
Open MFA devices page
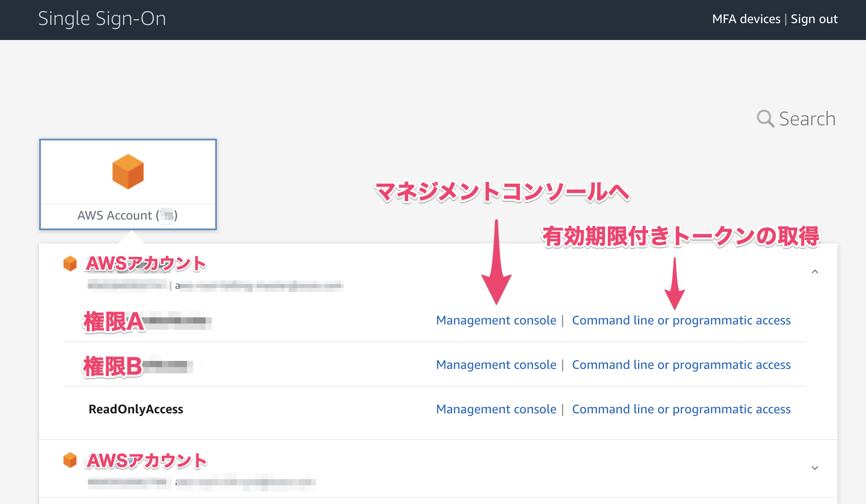coord(746,19)
